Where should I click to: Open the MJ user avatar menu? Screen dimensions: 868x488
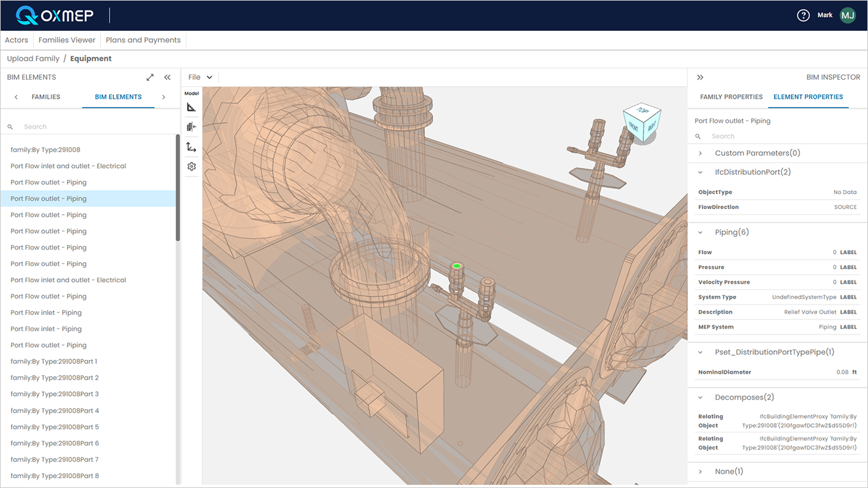click(847, 14)
